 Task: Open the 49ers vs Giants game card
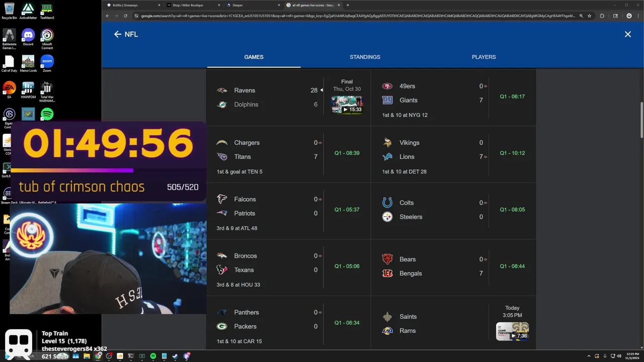(453, 98)
